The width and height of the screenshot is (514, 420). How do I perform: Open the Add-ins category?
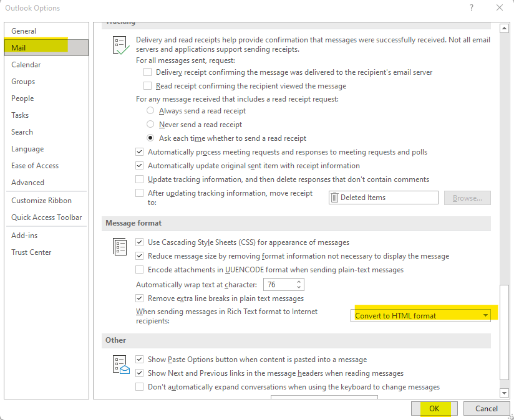47,236
